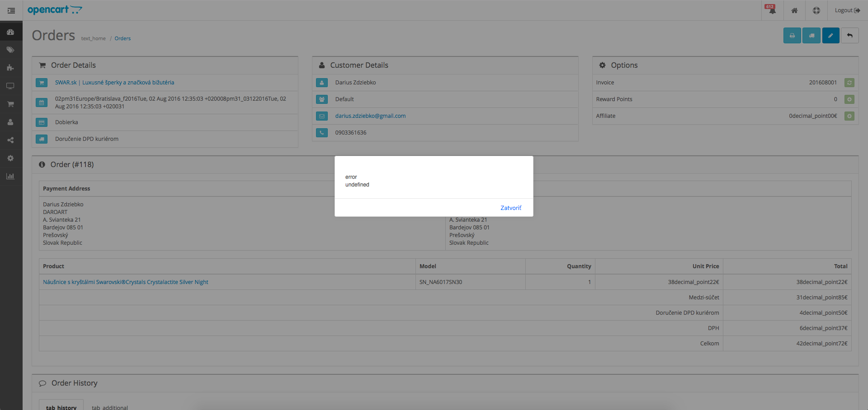The width and height of the screenshot is (868, 410).
Task: Click the Order History panel heading
Action: 74,383
